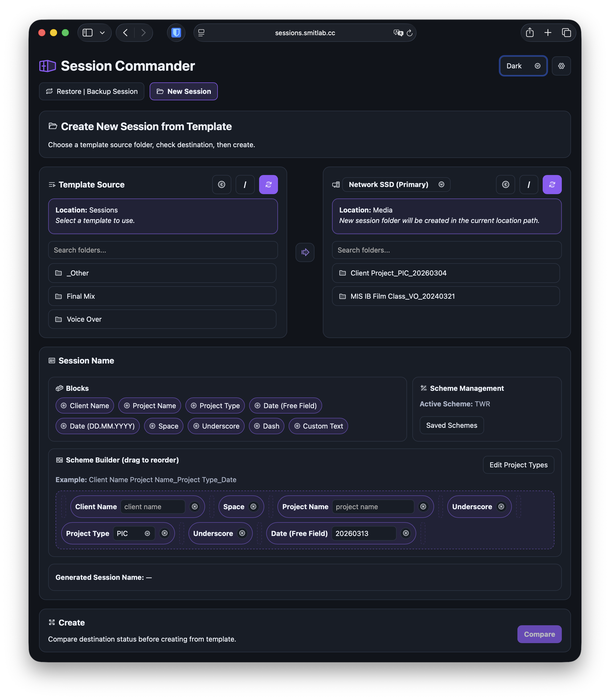Remove the Project Type block from scheme
The image size is (610, 700).
pyautogui.click(x=165, y=533)
